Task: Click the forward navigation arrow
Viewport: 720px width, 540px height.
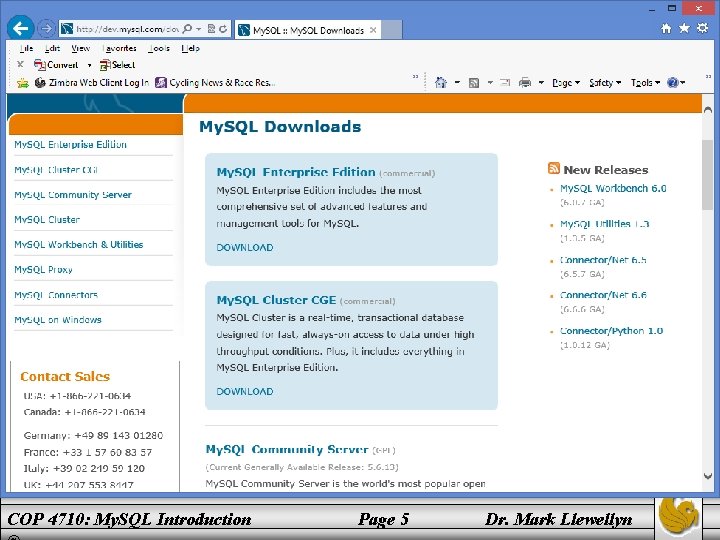Action: (x=46, y=29)
